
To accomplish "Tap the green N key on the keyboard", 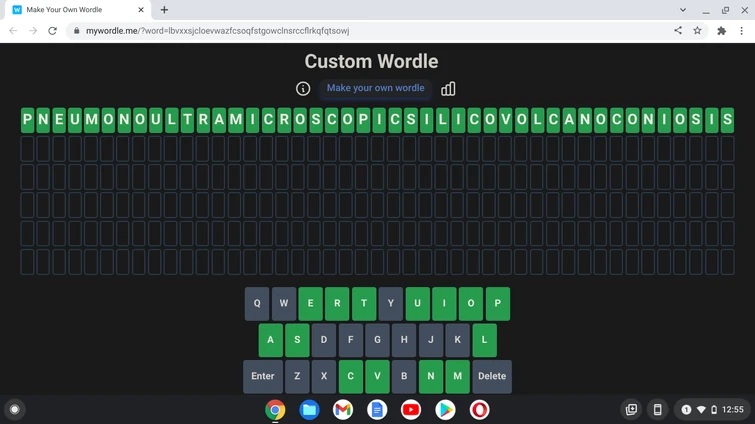I will (431, 376).
